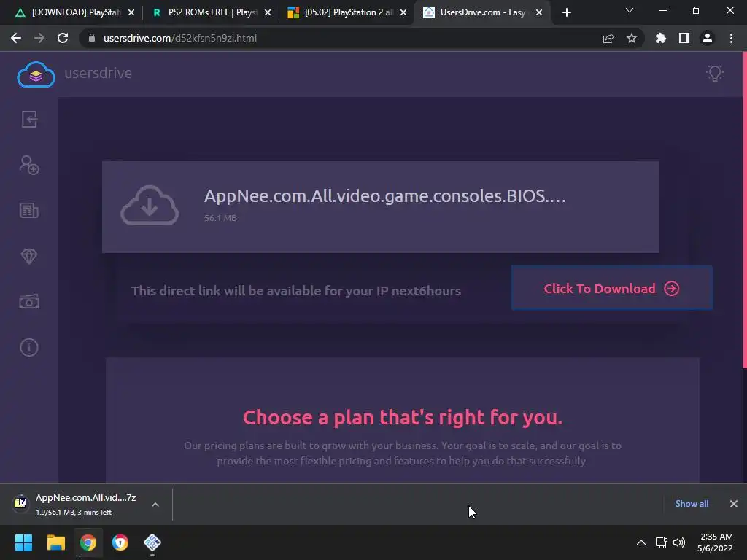Click the page vertical scrollbar

744,209
